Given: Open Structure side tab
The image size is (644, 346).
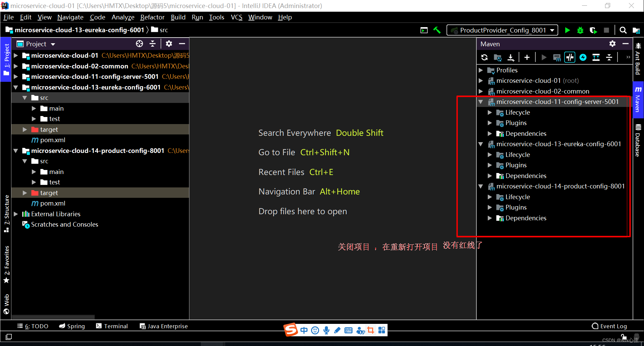Looking at the screenshot, I should tap(6, 214).
